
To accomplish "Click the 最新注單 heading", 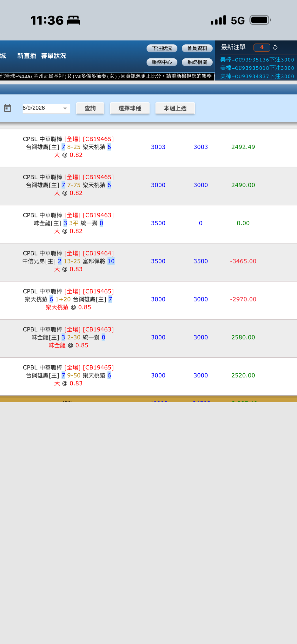I will click(x=233, y=47).
